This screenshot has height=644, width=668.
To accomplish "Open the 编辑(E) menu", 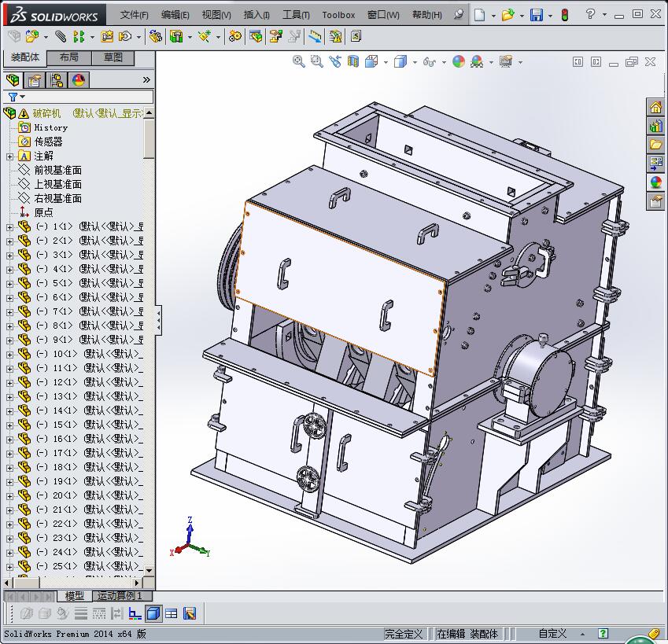I will (175, 15).
